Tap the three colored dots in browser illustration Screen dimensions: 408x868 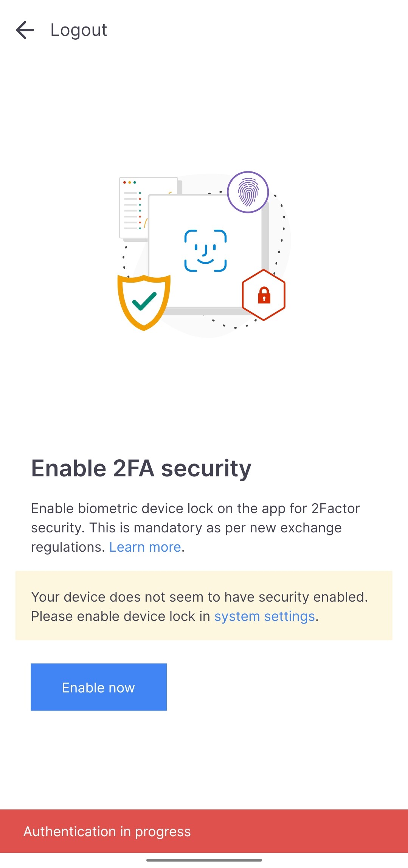point(129,182)
